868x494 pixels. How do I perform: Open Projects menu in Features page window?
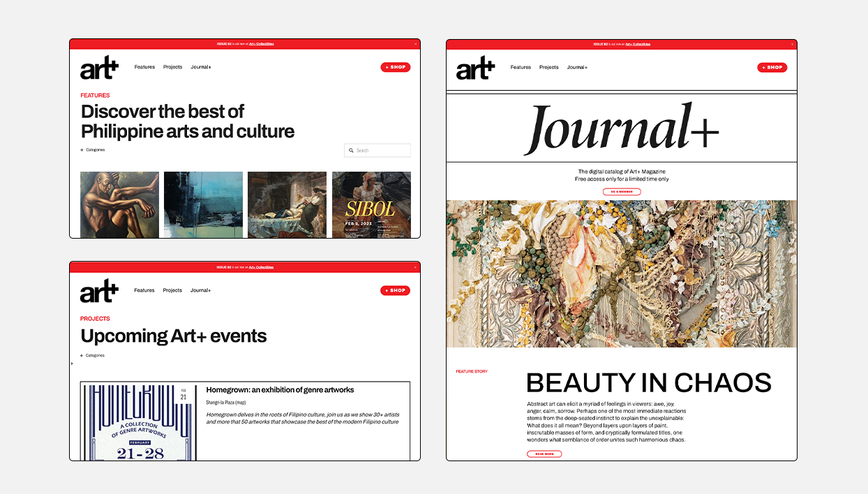172,67
